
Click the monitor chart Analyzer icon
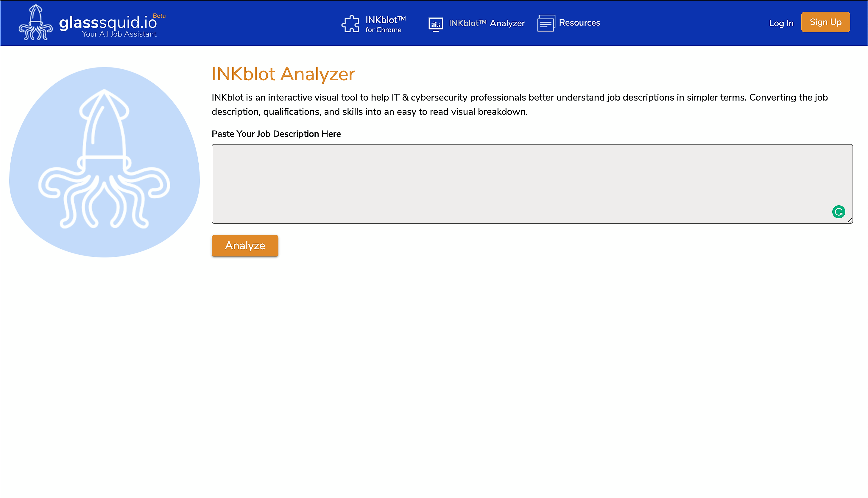[x=435, y=24]
